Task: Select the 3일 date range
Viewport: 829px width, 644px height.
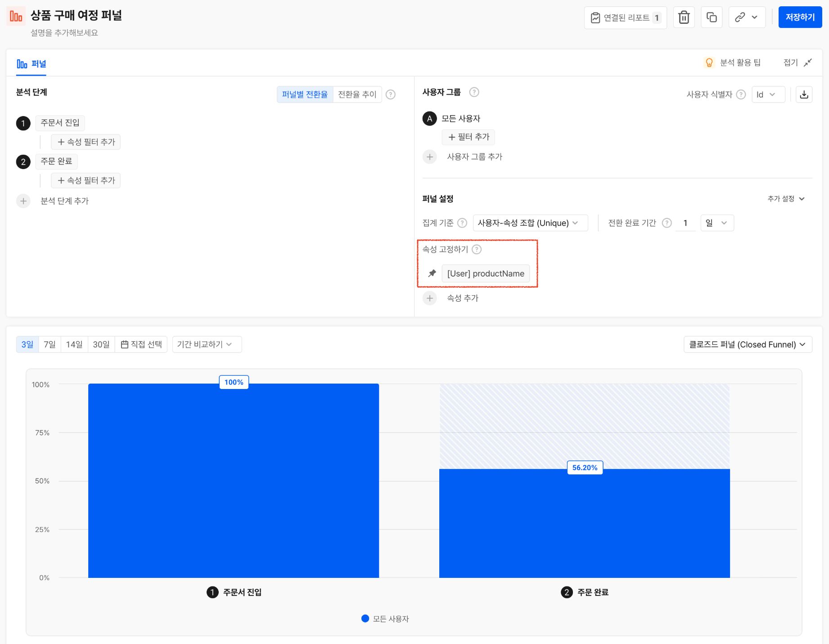Action: pos(27,344)
